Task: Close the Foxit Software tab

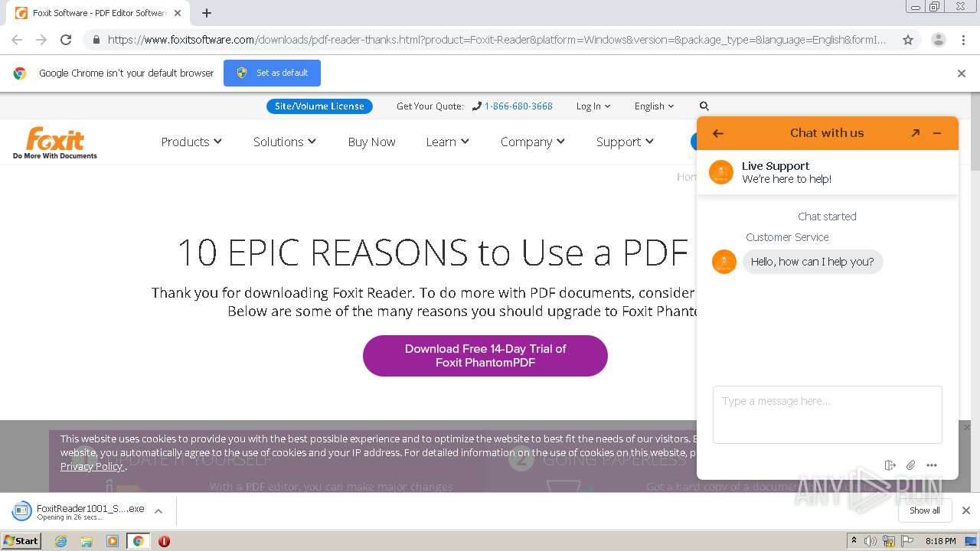Action: click(x=178, y=13)
